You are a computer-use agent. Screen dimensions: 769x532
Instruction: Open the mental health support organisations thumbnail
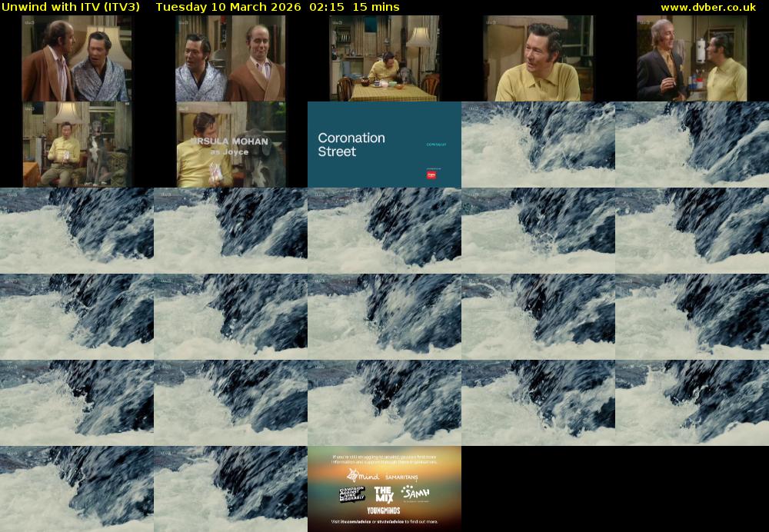pyautogui.click(x=384, y=489)
